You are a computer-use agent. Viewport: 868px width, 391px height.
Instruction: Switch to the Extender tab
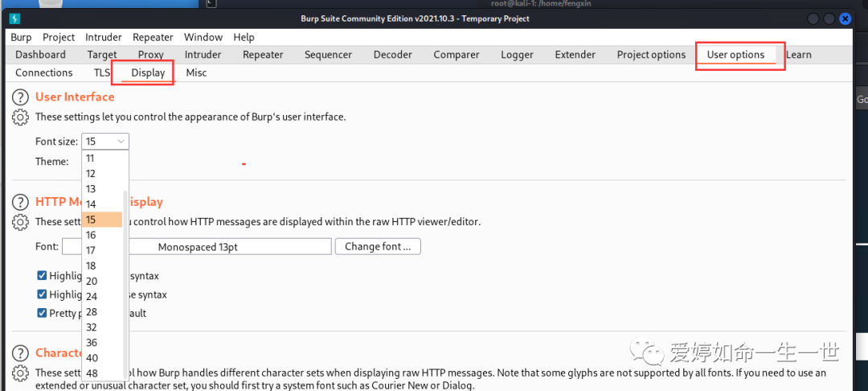[x=575, y=54]
